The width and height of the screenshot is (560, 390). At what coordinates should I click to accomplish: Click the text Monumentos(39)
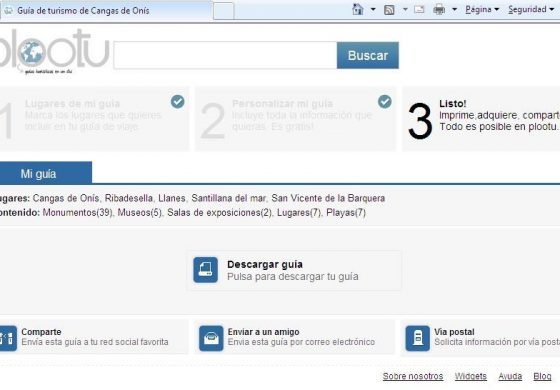[78, 212]
